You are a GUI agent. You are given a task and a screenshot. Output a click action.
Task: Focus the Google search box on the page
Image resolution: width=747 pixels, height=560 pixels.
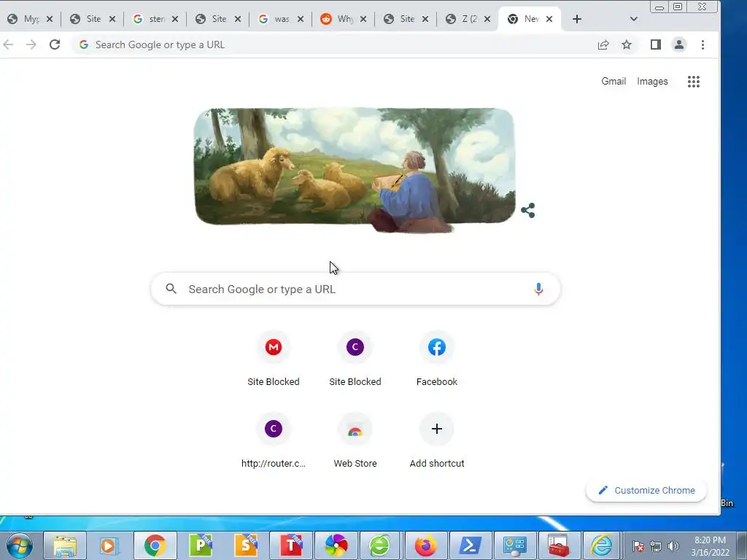355,289
